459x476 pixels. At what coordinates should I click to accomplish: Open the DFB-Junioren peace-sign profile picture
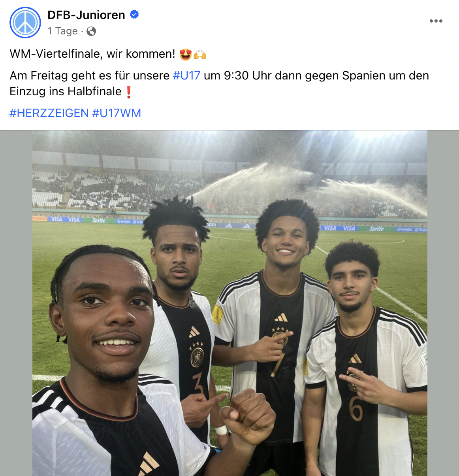tap(25, 23)
